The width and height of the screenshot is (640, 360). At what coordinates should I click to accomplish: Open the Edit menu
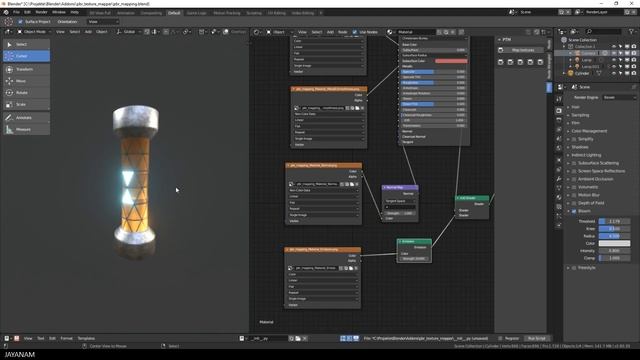coord(27,12)
